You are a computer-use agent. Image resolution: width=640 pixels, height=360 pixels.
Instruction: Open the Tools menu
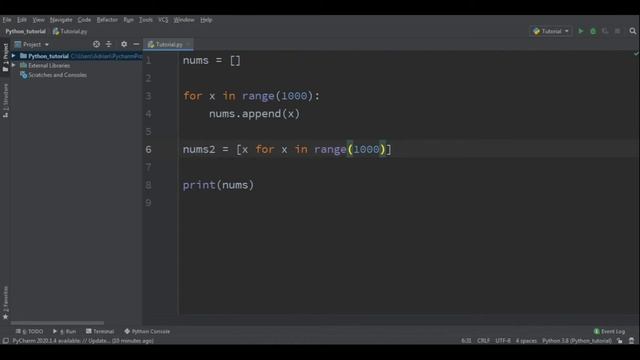pyautogui.click(x=145, y=20)
